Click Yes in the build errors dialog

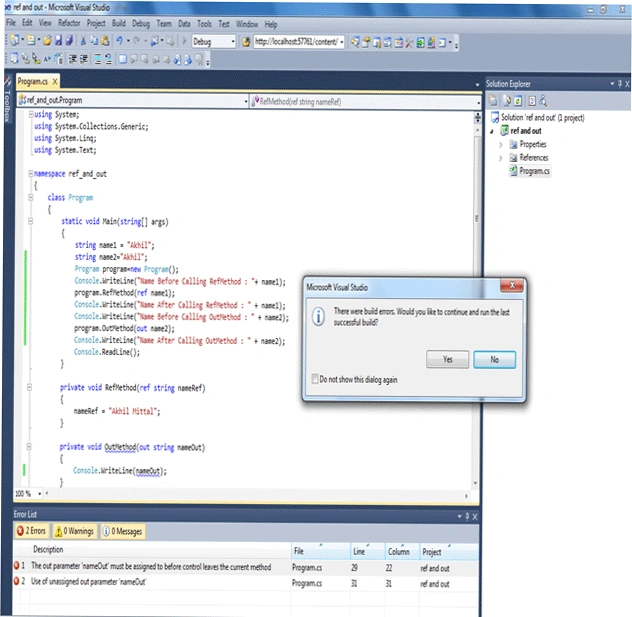[447, 359]
